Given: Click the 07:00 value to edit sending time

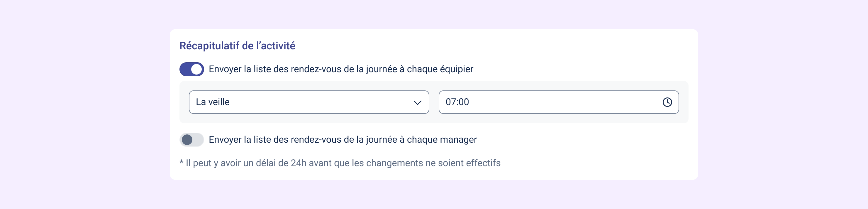Looking at the screenshot, I should pos(457,102).
